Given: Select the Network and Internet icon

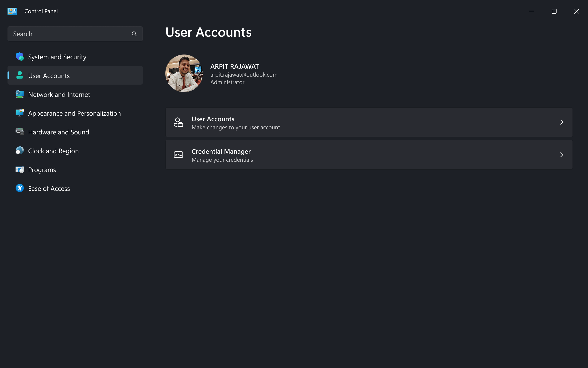Looking at the screenshot, I should click(19, 94).
